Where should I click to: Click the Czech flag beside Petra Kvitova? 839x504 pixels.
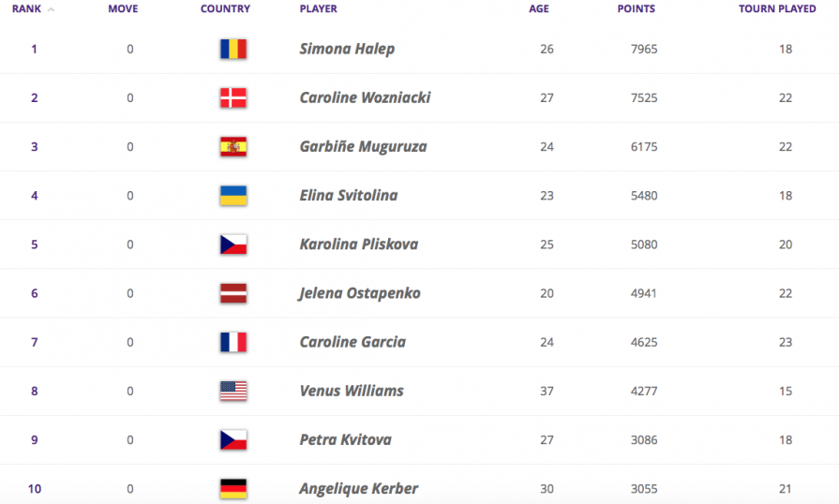point(232,439)
